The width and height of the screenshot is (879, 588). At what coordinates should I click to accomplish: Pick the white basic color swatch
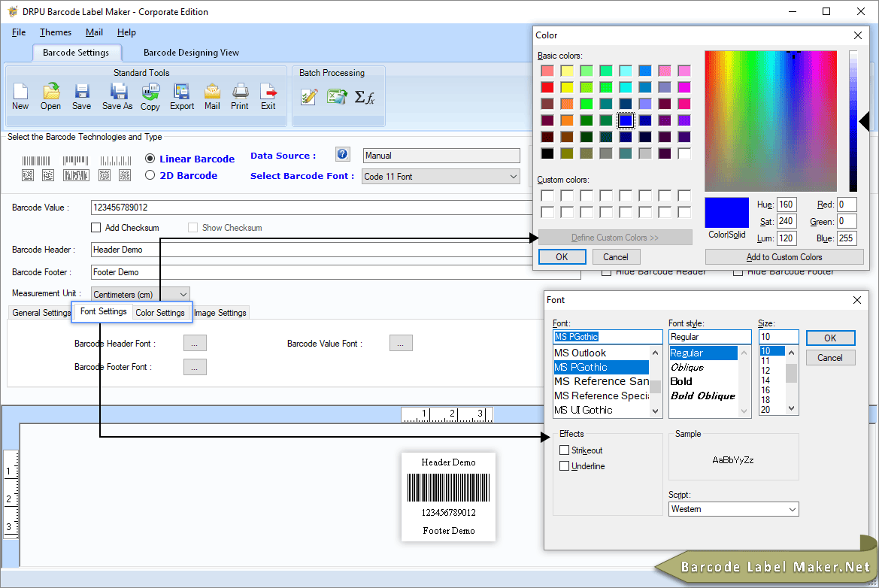click(684, 153)
